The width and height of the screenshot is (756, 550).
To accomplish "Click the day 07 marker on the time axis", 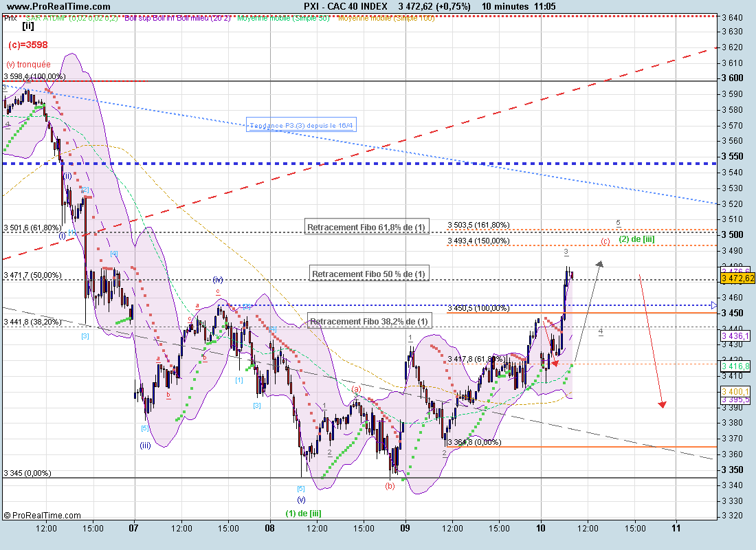I will click(x=133, y=527).
